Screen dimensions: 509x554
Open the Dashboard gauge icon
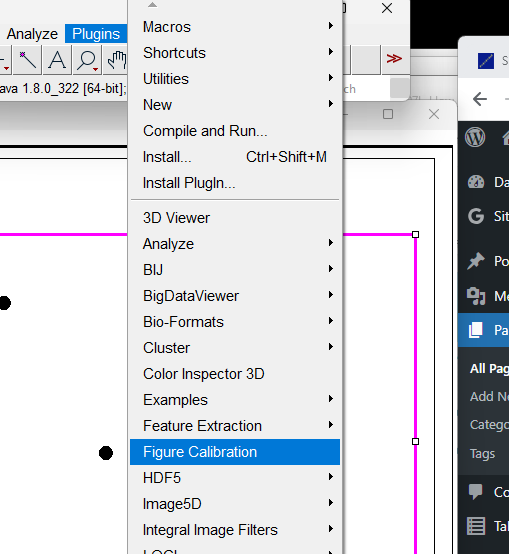pos(476,182)
